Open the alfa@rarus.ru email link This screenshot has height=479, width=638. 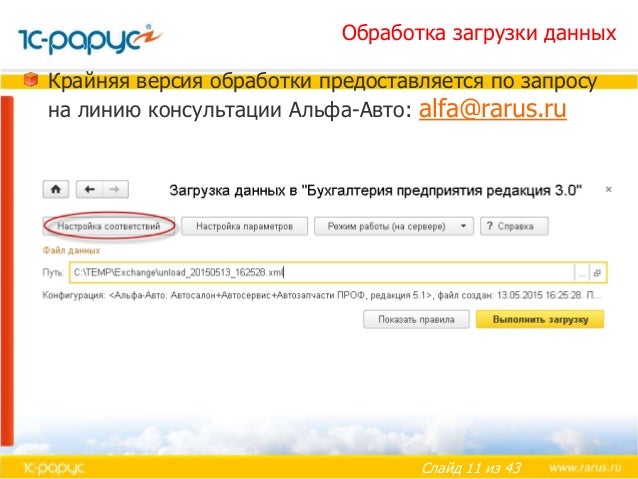click(x=493, y=109)
